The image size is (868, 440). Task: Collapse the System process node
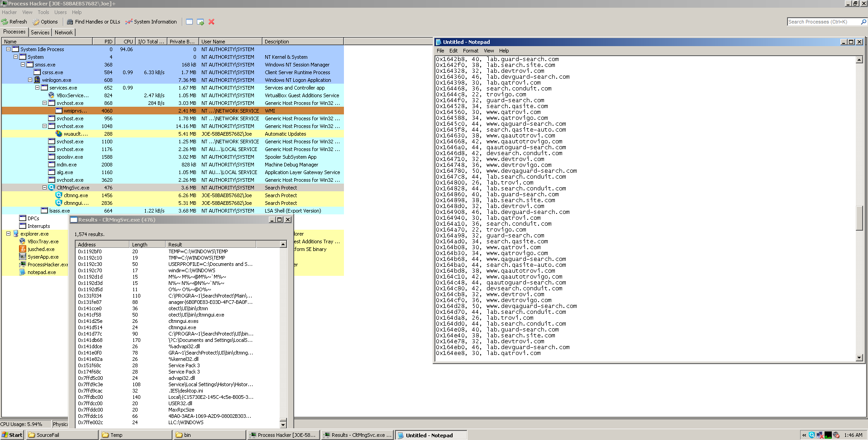[x=15, y=57]
